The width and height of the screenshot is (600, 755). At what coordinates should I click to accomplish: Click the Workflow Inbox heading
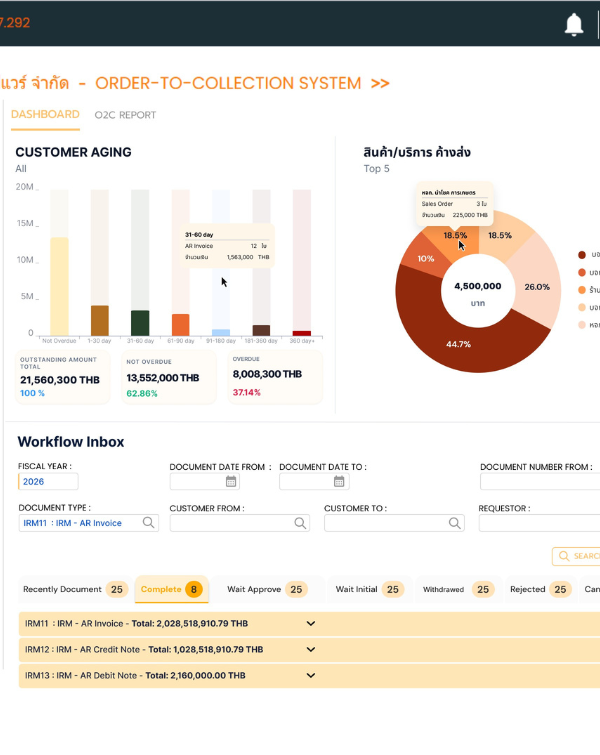tap(71, 442)
